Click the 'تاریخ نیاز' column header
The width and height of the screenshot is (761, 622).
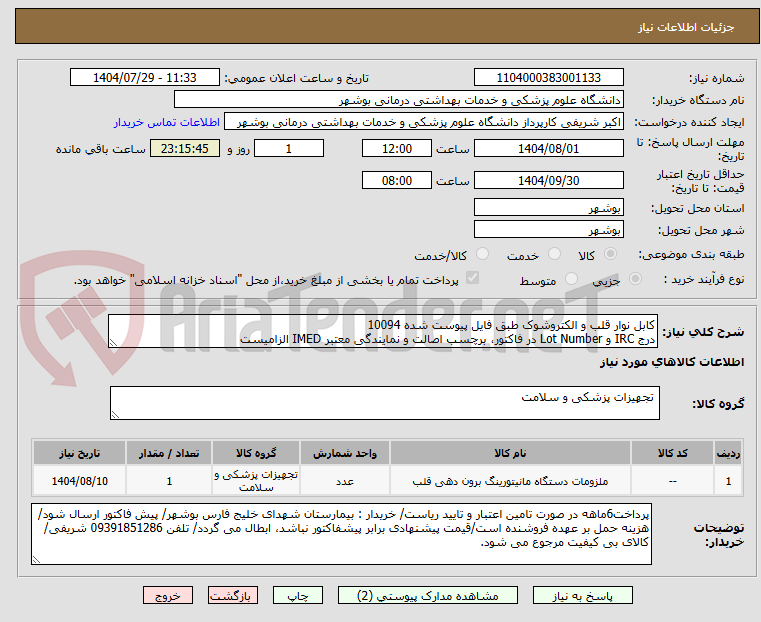pos(79,453)
